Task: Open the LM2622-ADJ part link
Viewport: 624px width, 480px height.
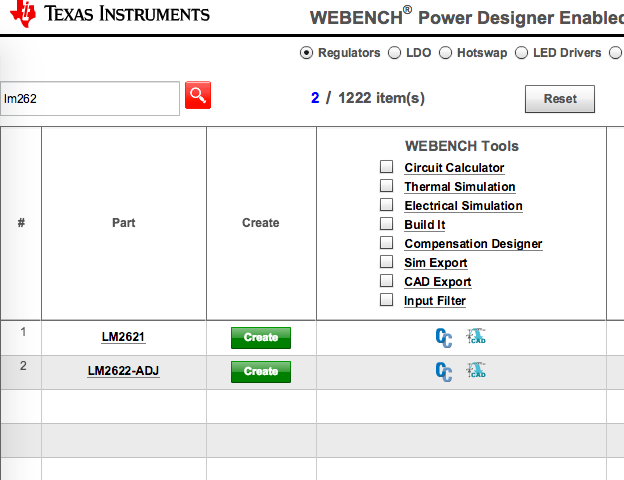Action: 123,371
